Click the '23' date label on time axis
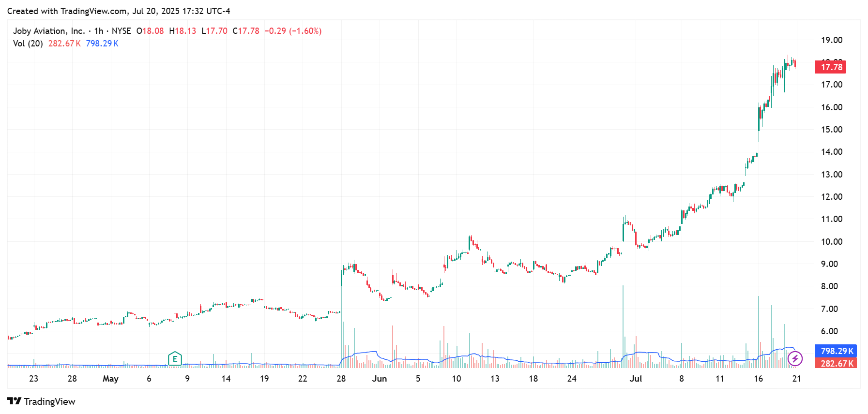Screen dimensions: 868x414 click(x=33, y=379)
